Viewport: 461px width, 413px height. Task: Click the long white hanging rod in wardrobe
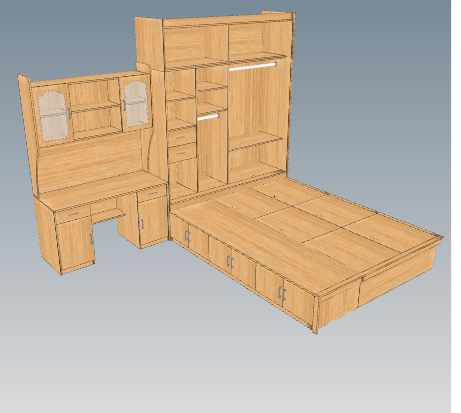coord(252,66)
